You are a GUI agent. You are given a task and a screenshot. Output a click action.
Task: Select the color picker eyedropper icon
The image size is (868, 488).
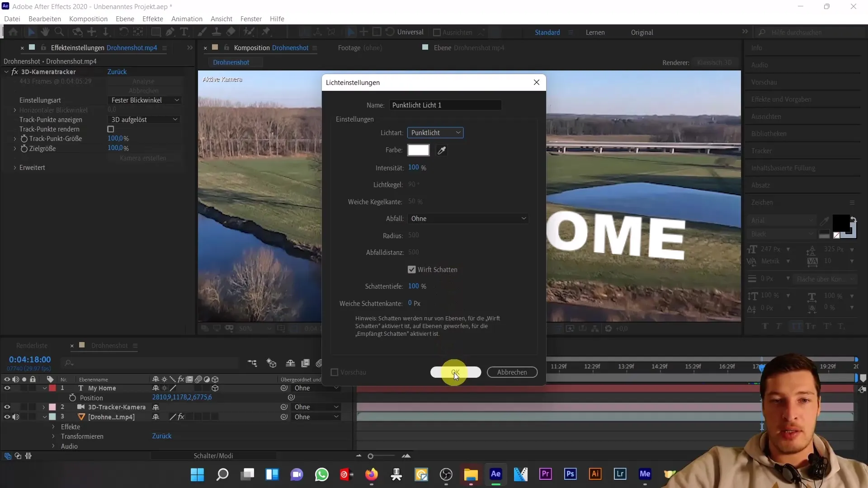click(442, 150)
